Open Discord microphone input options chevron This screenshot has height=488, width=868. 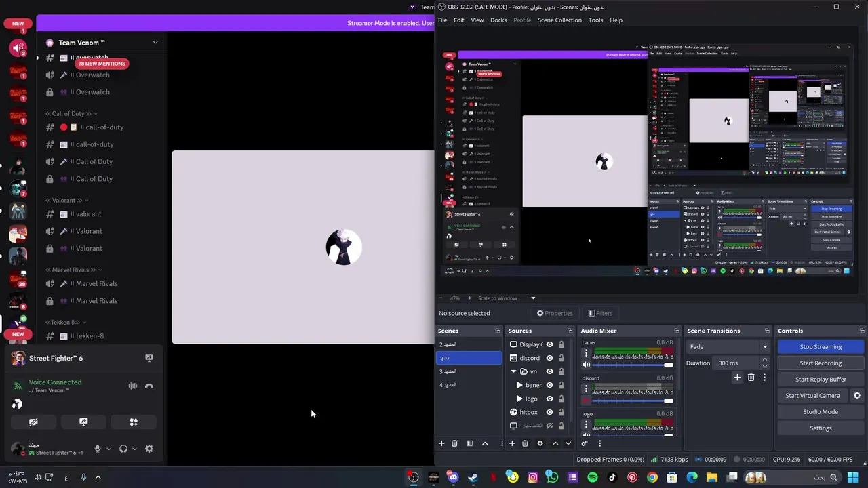[x=108, y=449]
